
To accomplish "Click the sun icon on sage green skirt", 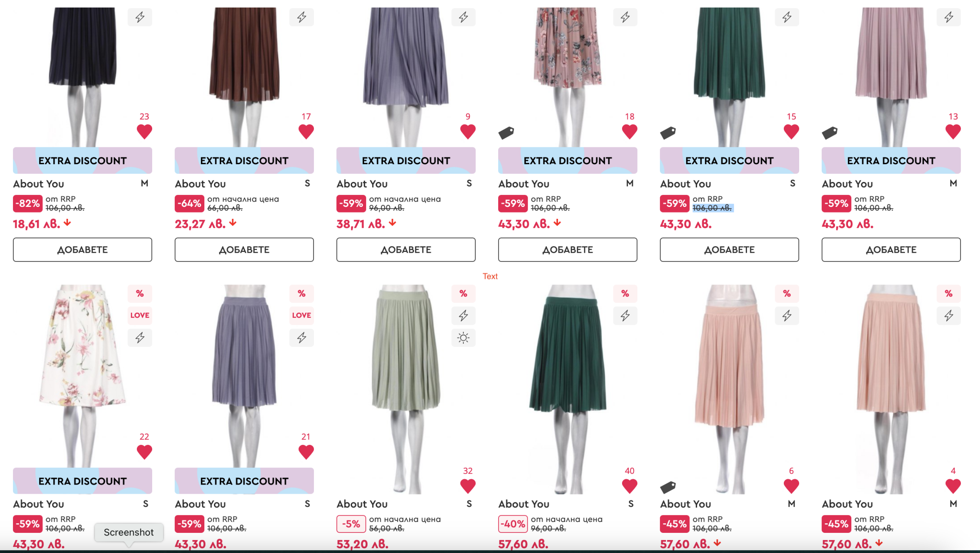I will point(463,338).
